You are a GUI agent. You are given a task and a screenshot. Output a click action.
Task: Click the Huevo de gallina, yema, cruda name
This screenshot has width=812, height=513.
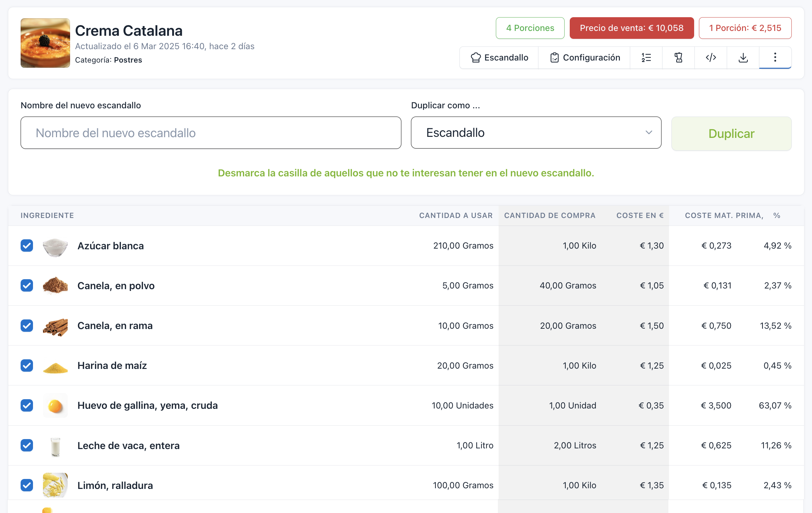(x=148, y=405)
